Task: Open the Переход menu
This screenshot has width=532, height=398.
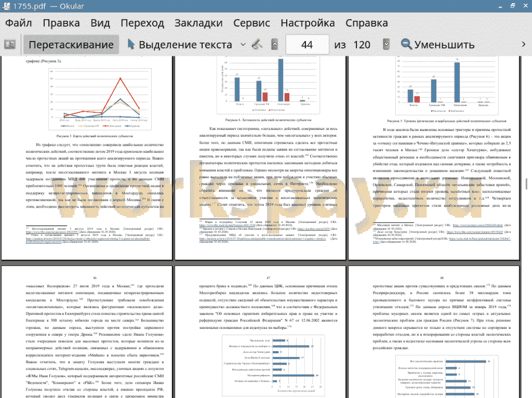Action: tap(143, 23)
